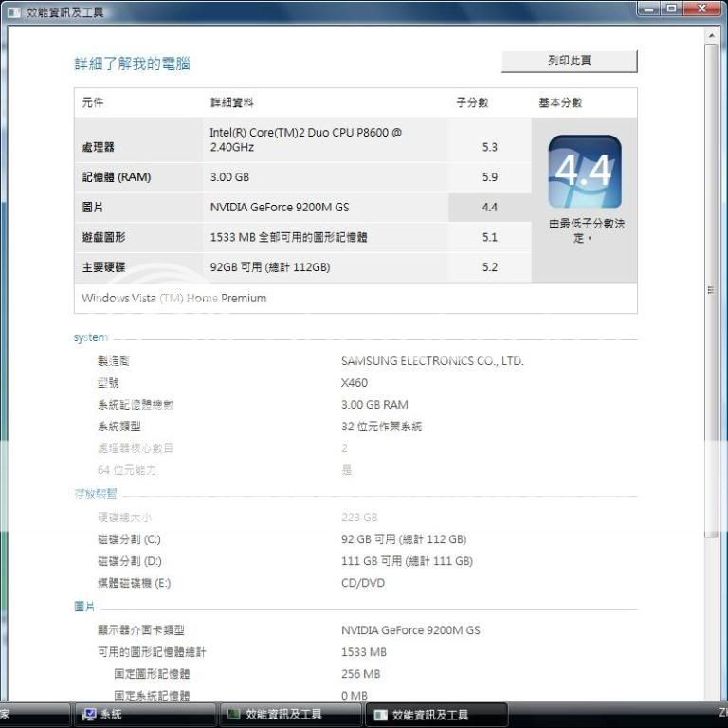The width and height of the screenshot is (728, 728).
Task: Click 111 GB 可用 (總計 111 GB) value
Action: pyautogui.click(x=407, y=561)
